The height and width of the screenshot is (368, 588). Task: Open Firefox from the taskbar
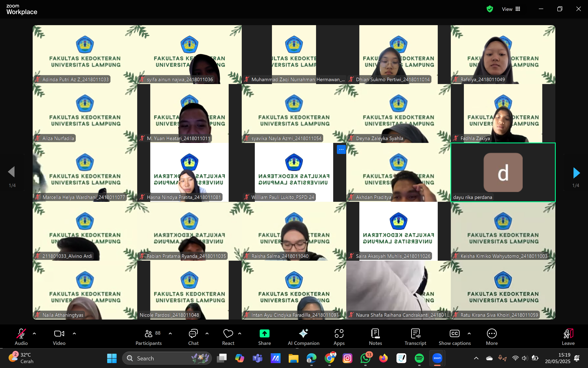[383, 358]
